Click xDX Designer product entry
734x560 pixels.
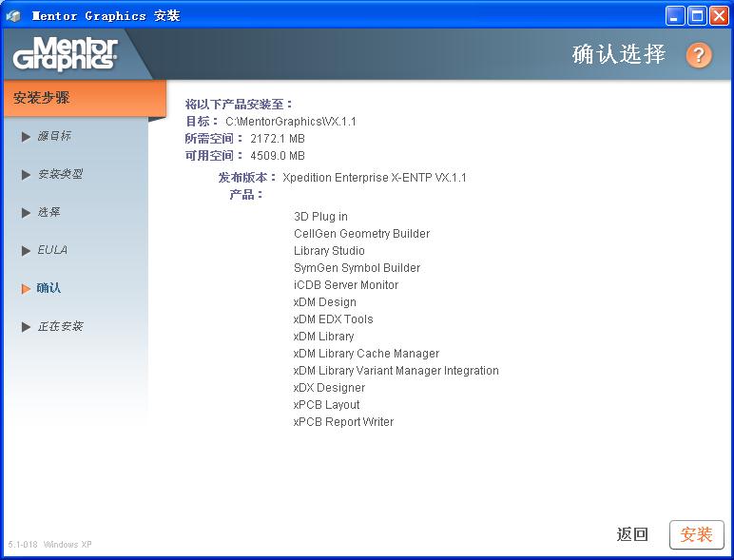[329, 388]
